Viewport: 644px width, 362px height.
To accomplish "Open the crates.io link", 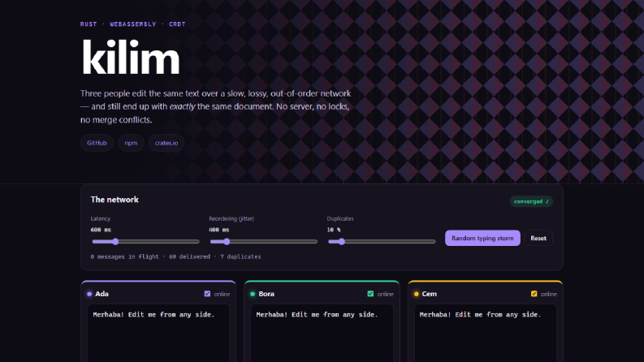I will point(166,143).
